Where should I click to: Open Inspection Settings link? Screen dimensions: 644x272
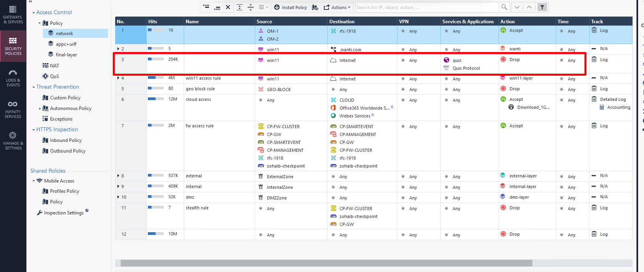coord(63,213)
